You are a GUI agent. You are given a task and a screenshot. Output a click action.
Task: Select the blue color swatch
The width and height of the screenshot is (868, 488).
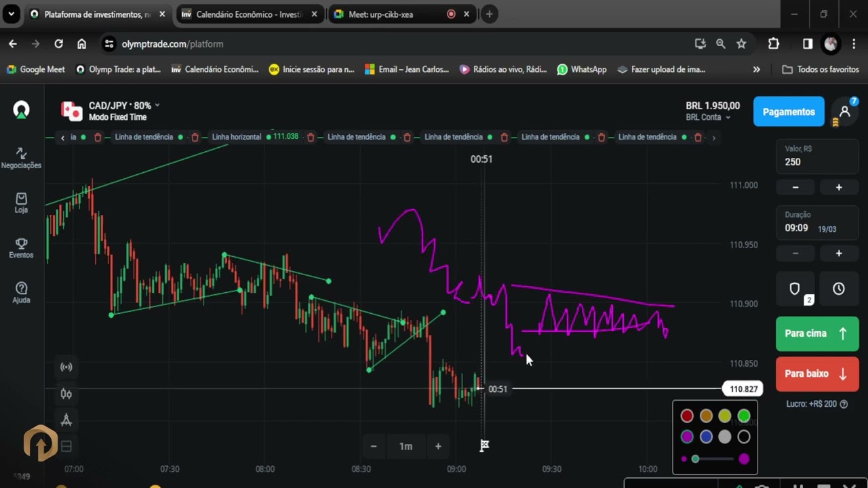pyautogui.click(x=706, y=437)
